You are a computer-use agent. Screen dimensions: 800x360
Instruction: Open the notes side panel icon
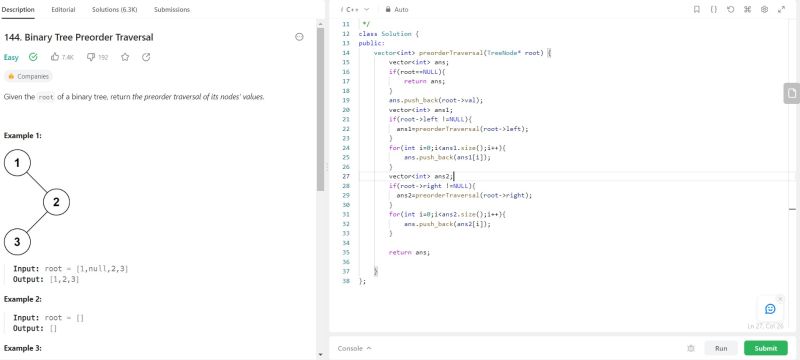tap(791, 93)
